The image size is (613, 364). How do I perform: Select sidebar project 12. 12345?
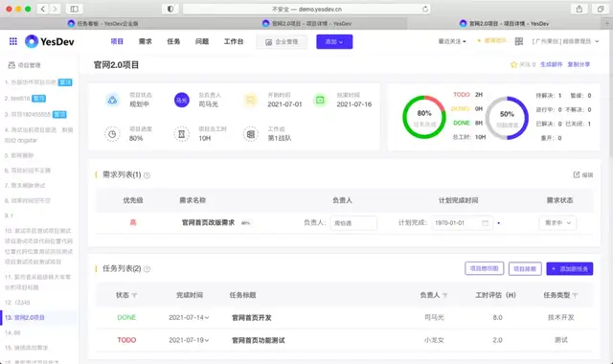coord(17,303)
